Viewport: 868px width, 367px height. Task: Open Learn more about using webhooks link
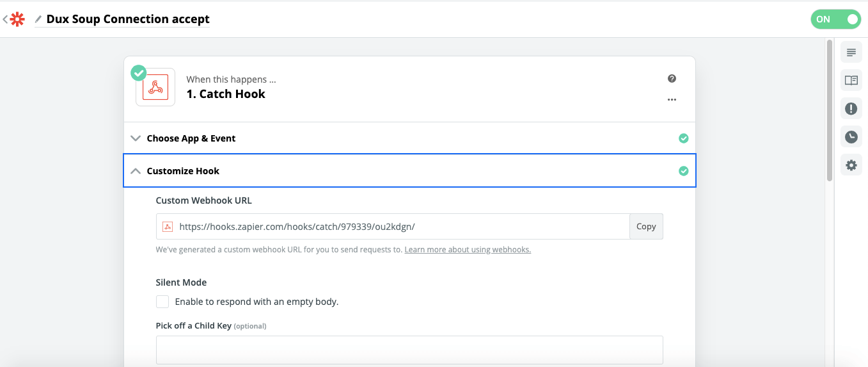coord(468,250)
